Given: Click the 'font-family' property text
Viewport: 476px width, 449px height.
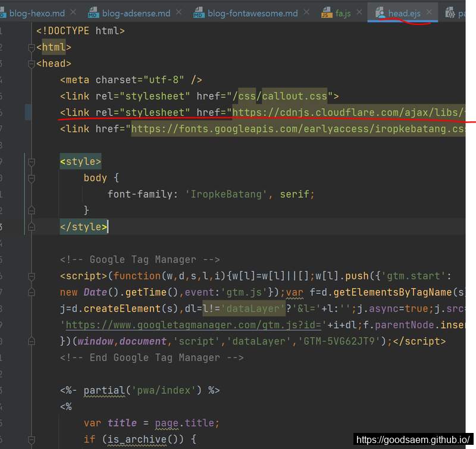Looking at the screenshot, I should point(140,194).
